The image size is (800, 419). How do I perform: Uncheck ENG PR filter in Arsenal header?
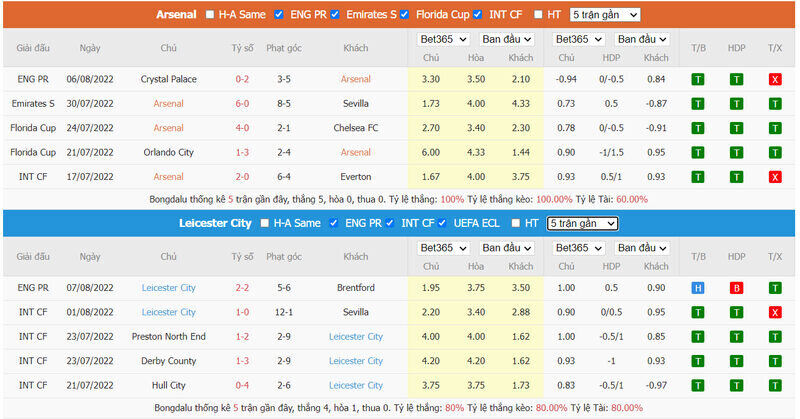point(279,14)
